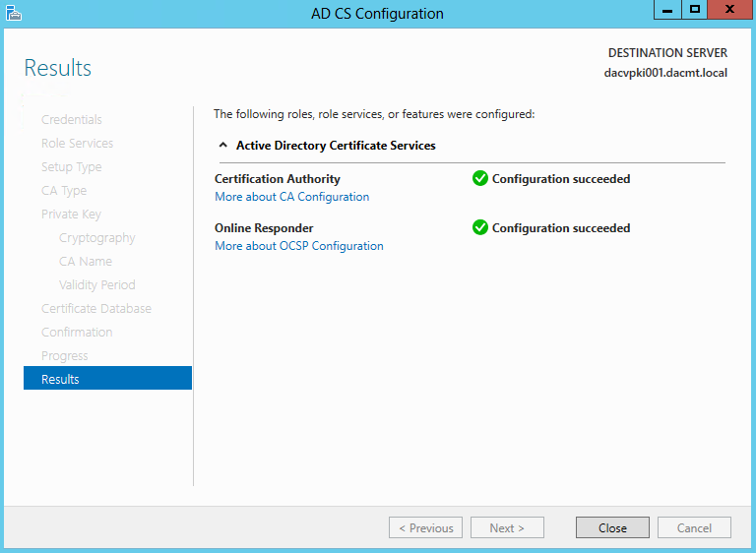Select the Private Key step

pyautogui.click(x=71, y=215)
